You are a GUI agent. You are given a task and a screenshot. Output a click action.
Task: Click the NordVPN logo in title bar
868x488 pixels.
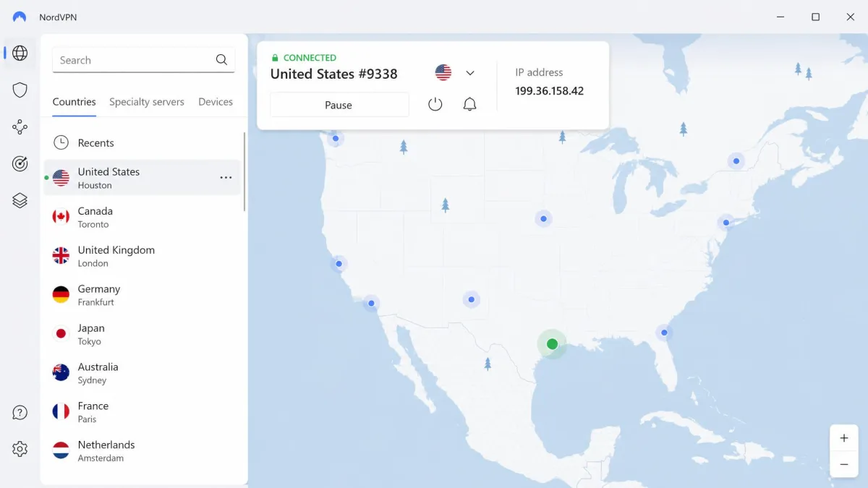(x=20, y=17)
